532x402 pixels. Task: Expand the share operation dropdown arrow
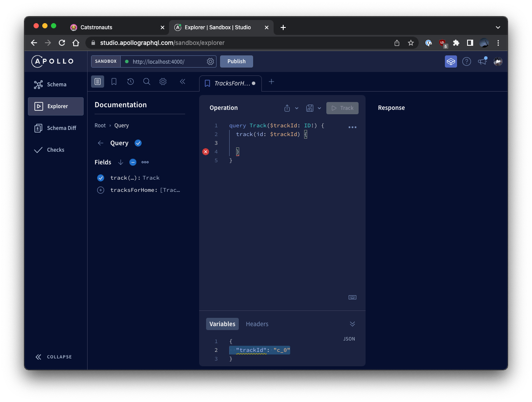click(x=297, y=108)
